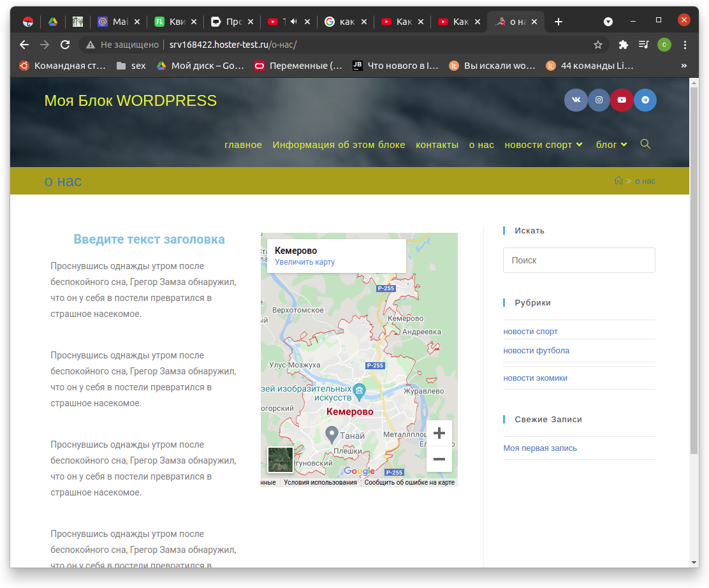This screenshot has height=588, width=709.
Task: Open the sex bookmarks folder
Action: click(131, 66)
